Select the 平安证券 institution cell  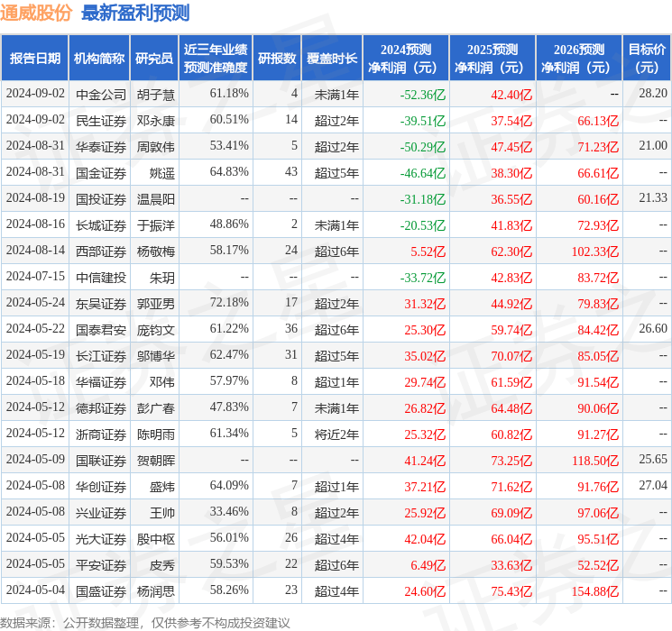101,564
